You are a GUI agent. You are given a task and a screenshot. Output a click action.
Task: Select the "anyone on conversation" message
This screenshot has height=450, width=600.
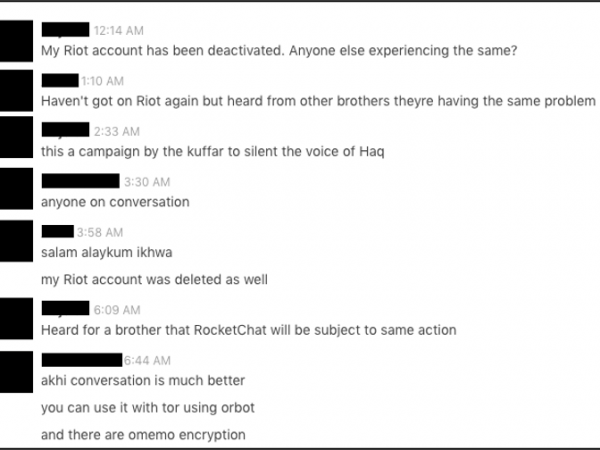115,202
